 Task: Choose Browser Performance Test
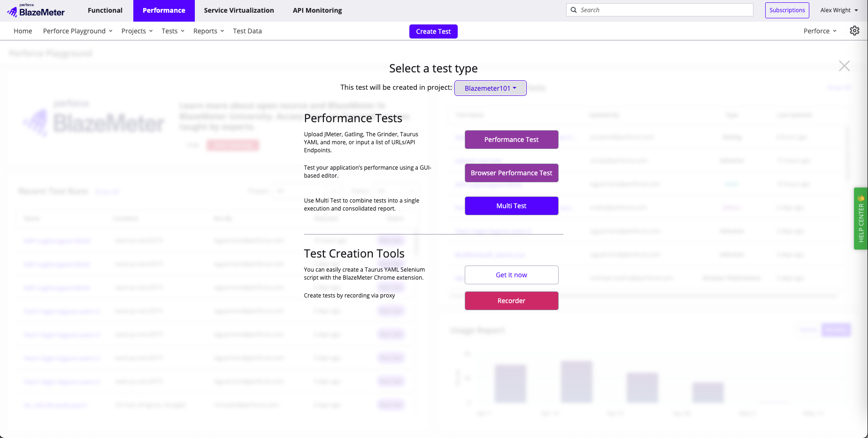pyautogui.click(x=511, y=173)
